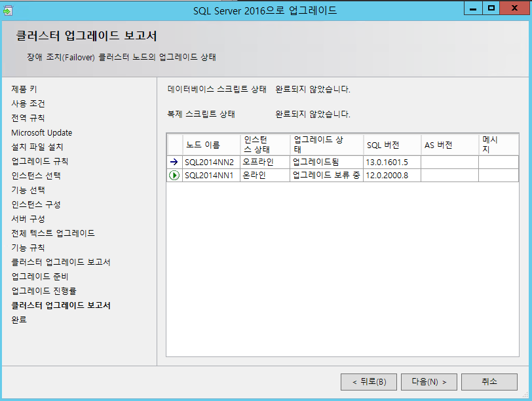Image resolution: width=532 pixels, height=401 pixels.
Task: Select the 업그레이드 규칙 step
Action: click(40, 161)
